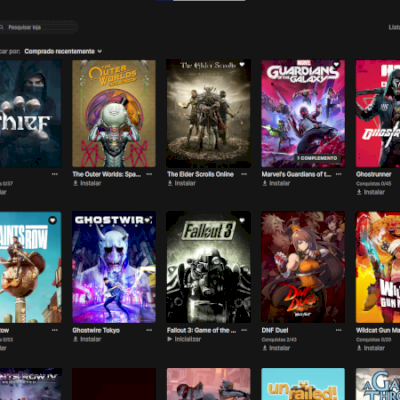Click Instalar under The Elder Scrolls Online
The width and height of the screenshot is (400, 400).
click(181, 183)
